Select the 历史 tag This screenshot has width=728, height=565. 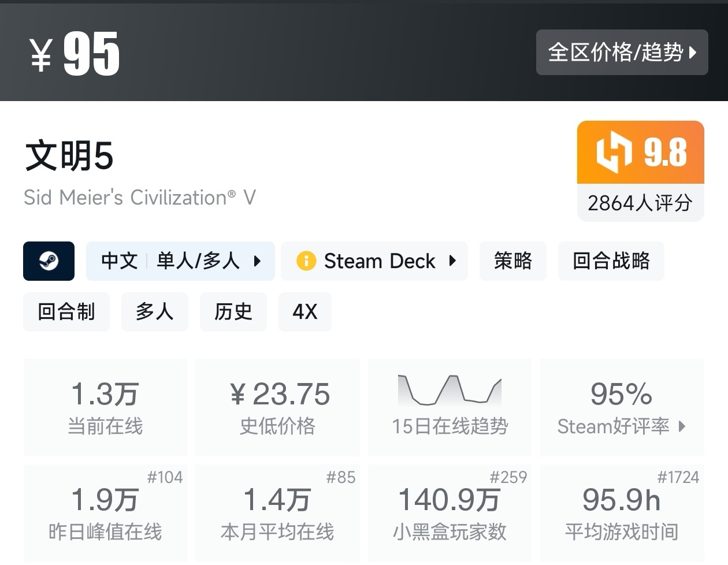point(233,312)
